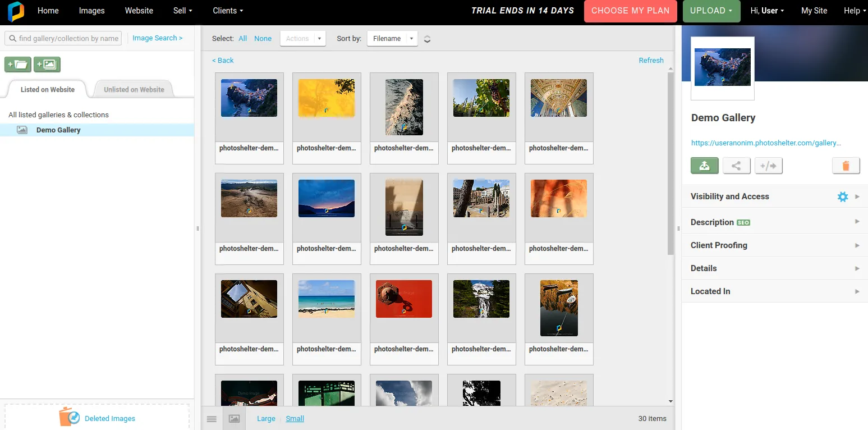
Task: Select the red background hat thumbnail
Action: (x=404, y=299)
